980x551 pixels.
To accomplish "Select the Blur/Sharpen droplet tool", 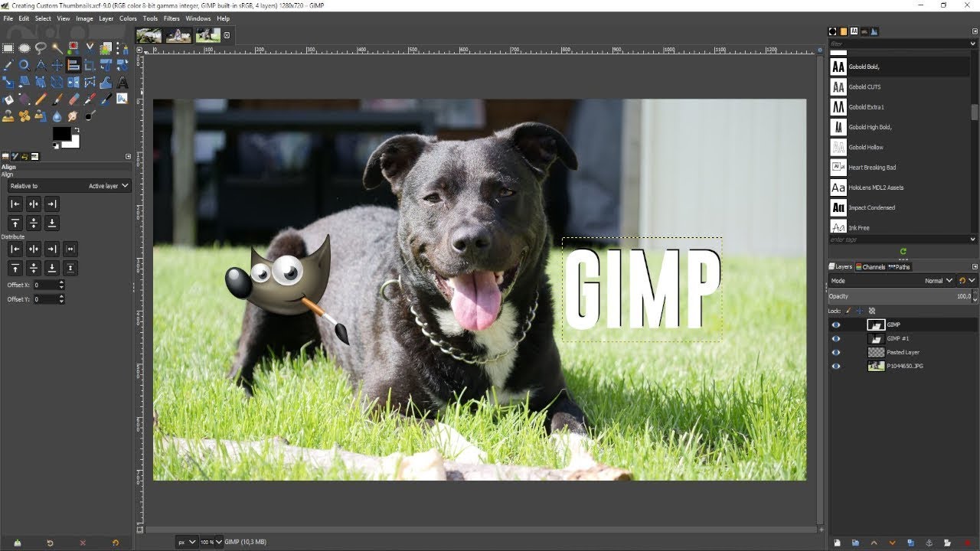I will click(57, 116).
